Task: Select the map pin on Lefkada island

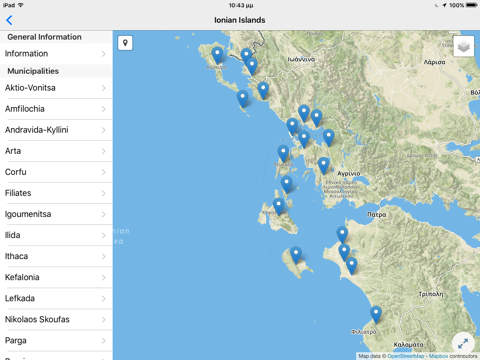Action: click(283, 153)
